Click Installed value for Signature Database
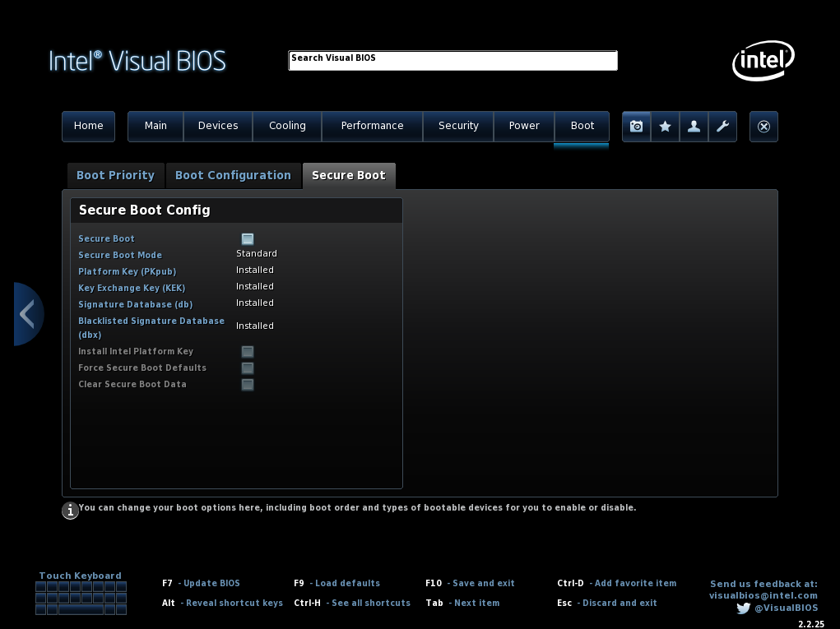 255,303
